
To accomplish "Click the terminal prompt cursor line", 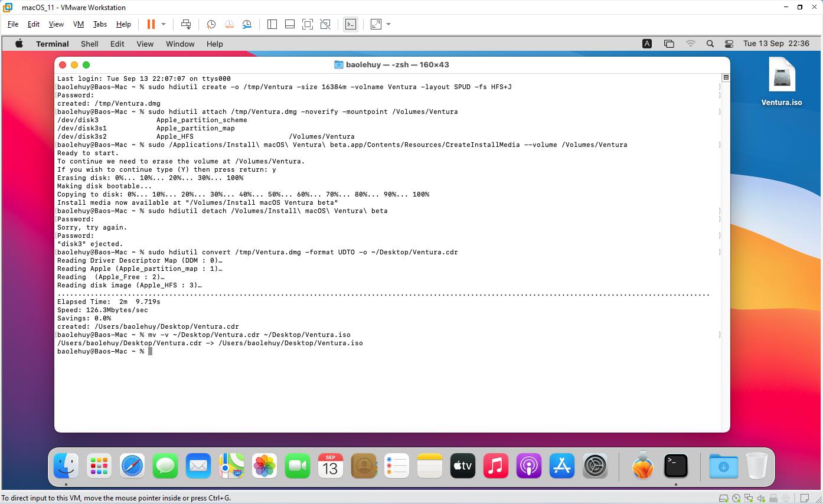I will pyautogui.click(x=104, y=351).
